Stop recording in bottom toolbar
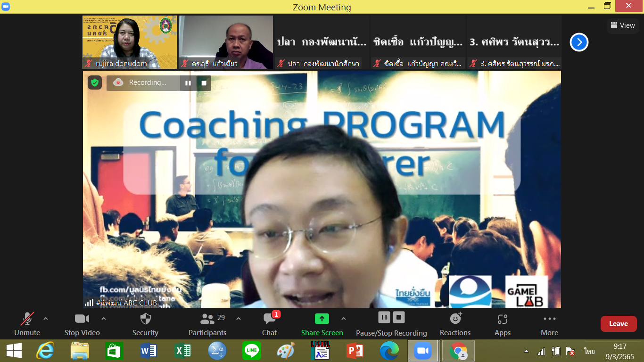Image resolution: width=644 pixels, height=362 pixels. coord(399,317)
